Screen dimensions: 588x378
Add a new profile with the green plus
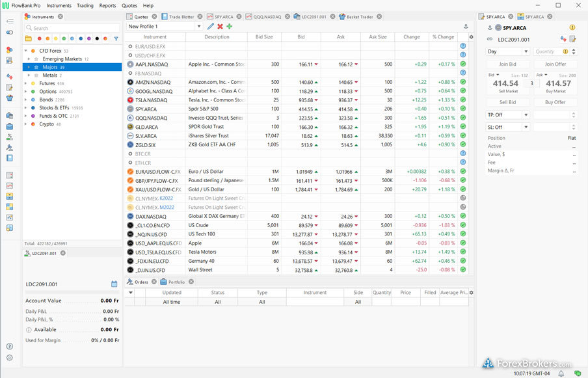click(230, 26)
